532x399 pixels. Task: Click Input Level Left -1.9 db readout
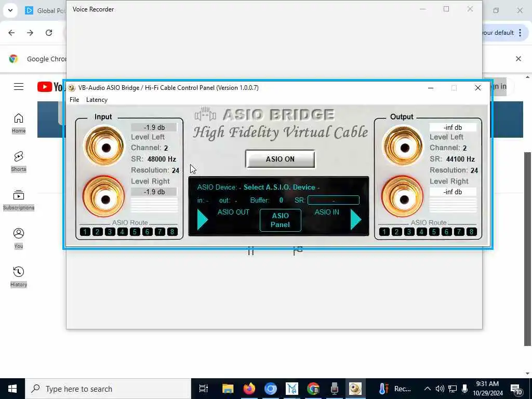(154, 127)
